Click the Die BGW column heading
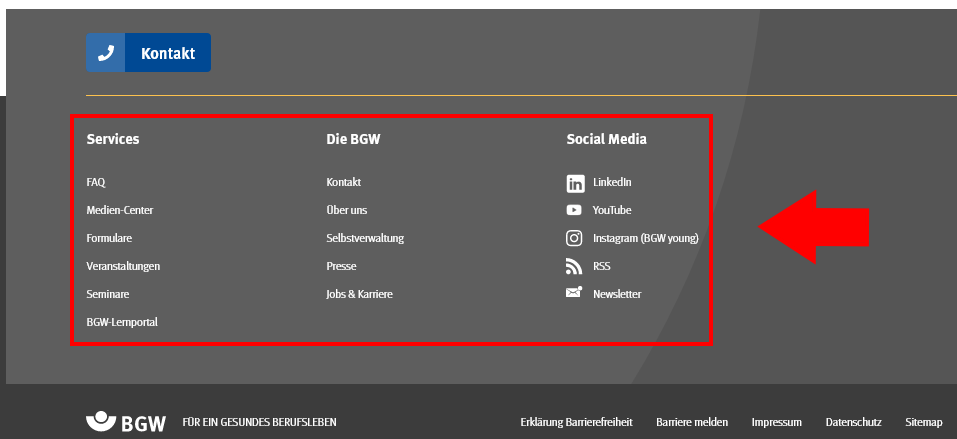This screenshot has height=439, width=957. [353, 139]
